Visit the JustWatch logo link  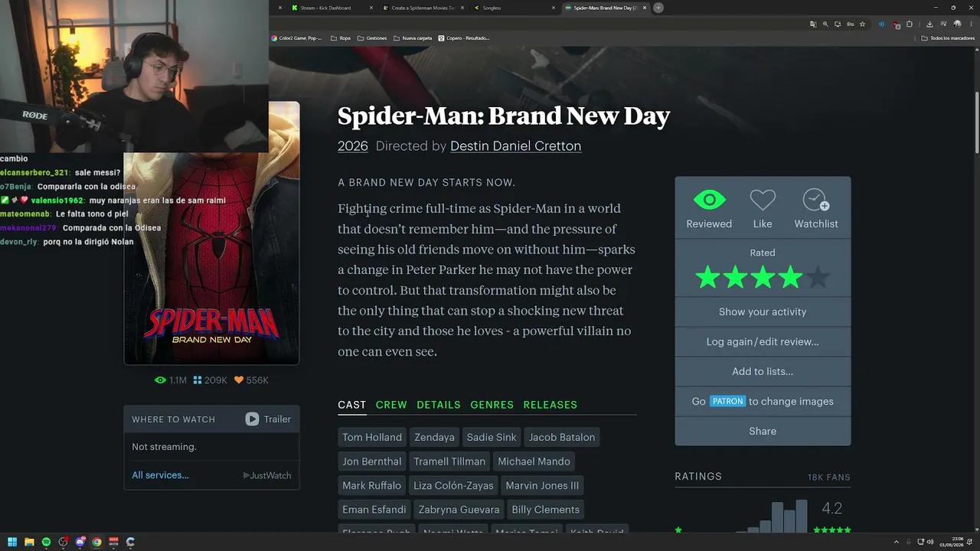pyautogui.click(x=267, y=475)
